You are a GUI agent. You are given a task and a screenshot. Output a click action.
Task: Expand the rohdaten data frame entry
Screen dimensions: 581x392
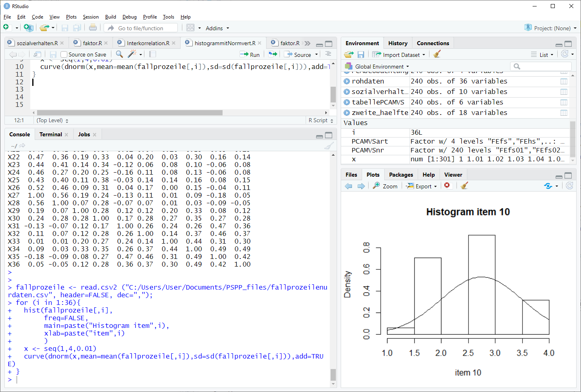click(347, 81)
